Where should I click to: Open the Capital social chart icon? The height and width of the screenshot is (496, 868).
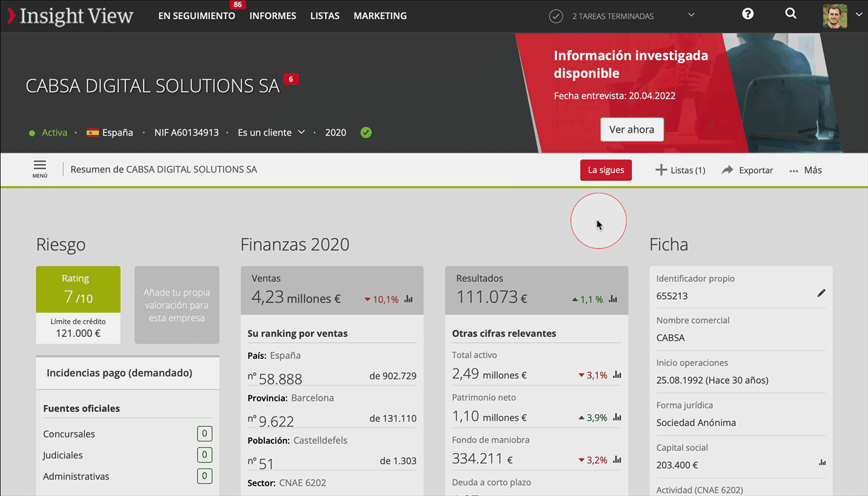point(822,463)
